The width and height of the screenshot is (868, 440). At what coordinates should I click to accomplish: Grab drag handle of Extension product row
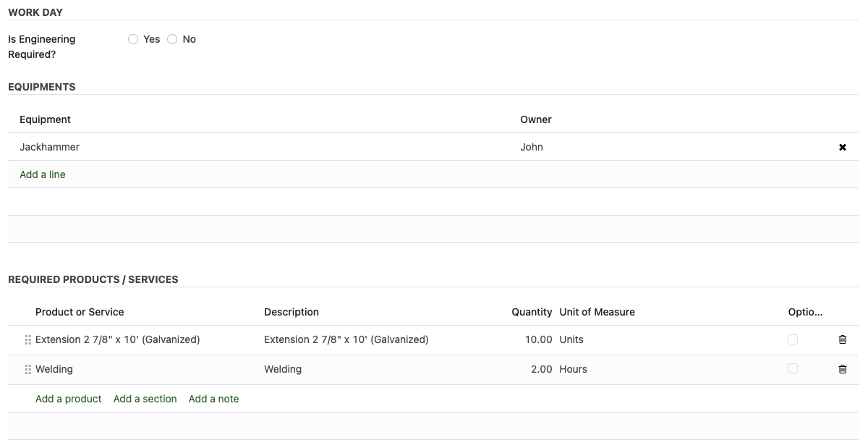pyautogui.click(x=28, y=339)
